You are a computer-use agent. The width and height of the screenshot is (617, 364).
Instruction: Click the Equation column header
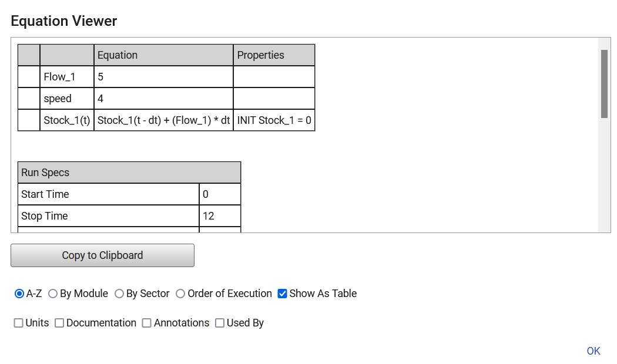coord(163,55)
